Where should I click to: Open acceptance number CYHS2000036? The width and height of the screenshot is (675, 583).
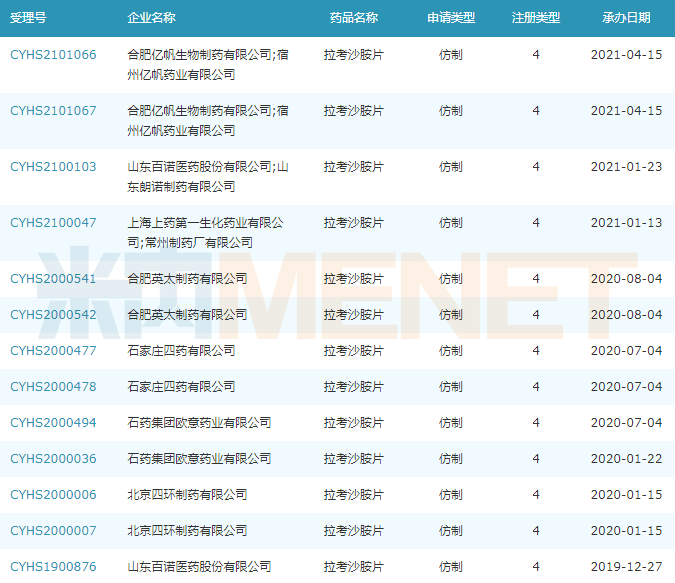coord(53,459)
